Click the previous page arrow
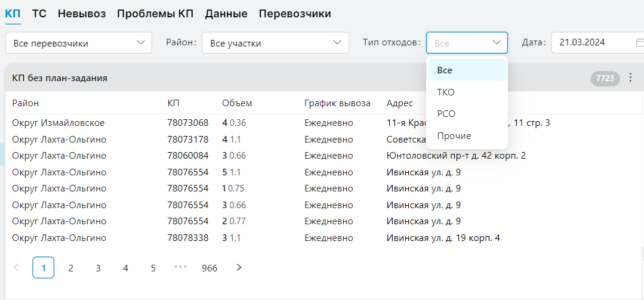 pos(16,268)
